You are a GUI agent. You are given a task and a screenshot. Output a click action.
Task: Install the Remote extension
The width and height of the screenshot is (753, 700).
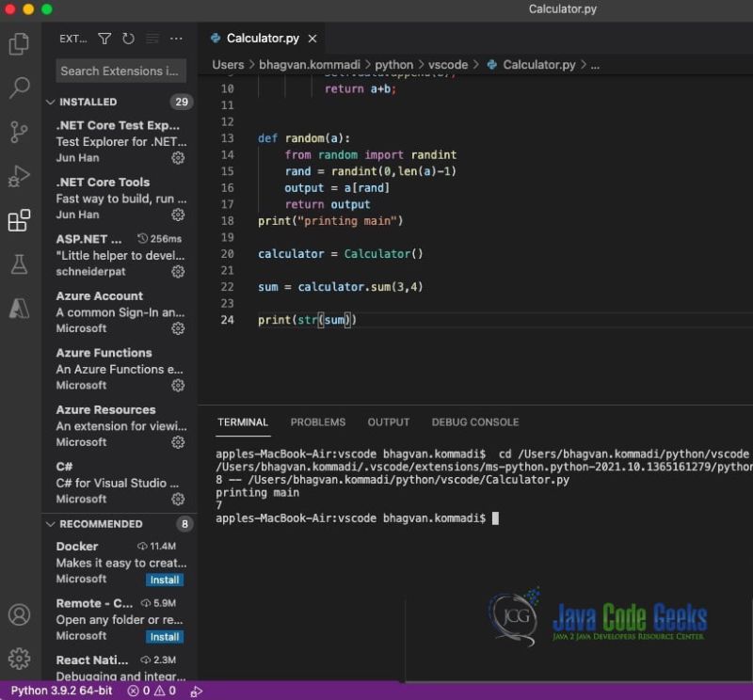pos(164,636)
